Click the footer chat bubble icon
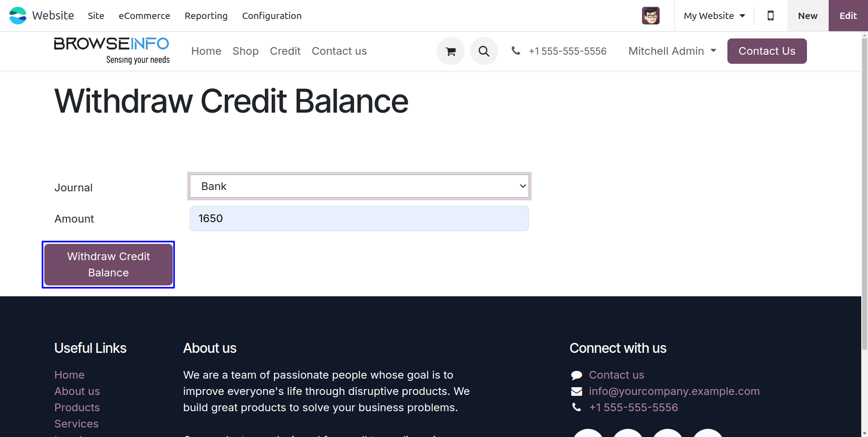 pyautogui.click(x=576, y=375)
